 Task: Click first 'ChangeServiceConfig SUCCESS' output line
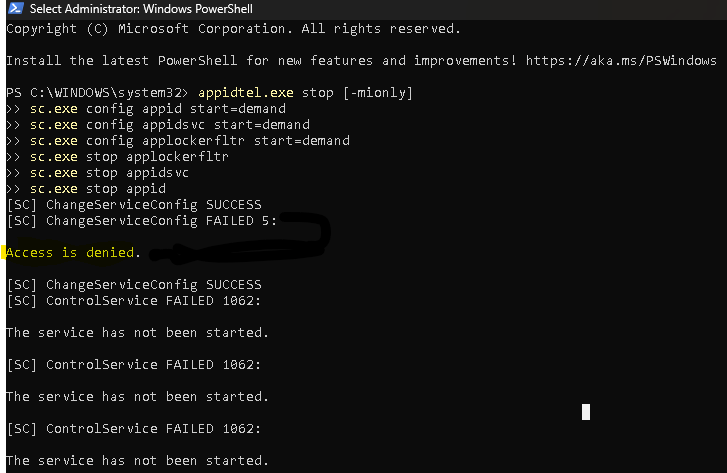134,205
